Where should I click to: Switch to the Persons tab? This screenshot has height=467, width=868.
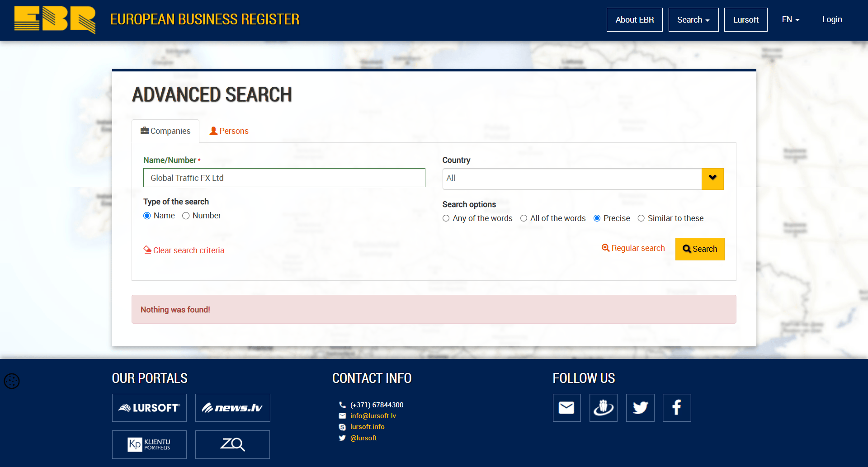coord(229,131)
